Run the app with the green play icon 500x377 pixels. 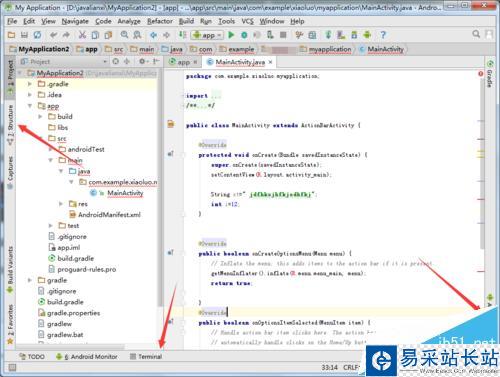[231, 35]
